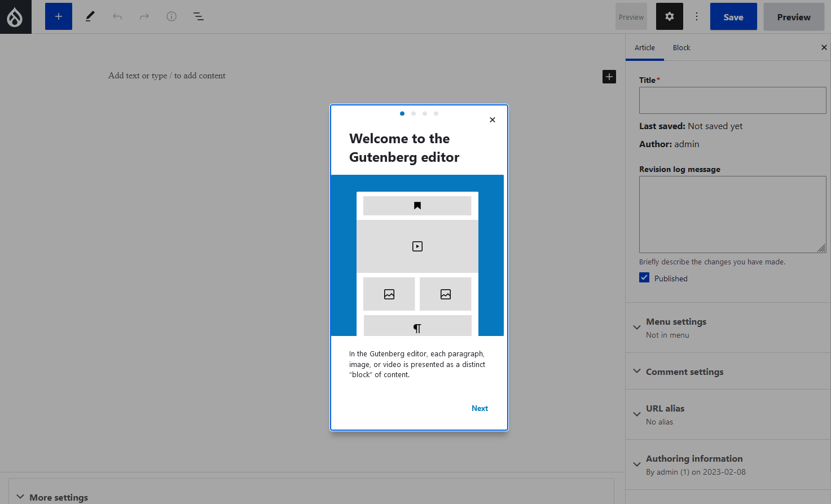Click the gray Preview button beside Save
The height and width of the screenshot is (504, 831).
click(794, 16)
